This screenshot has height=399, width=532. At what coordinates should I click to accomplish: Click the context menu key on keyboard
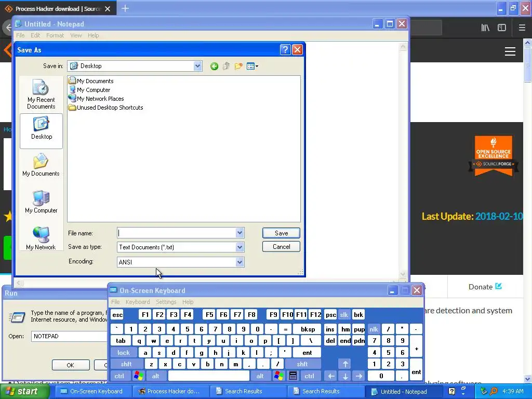coord(293,376)
